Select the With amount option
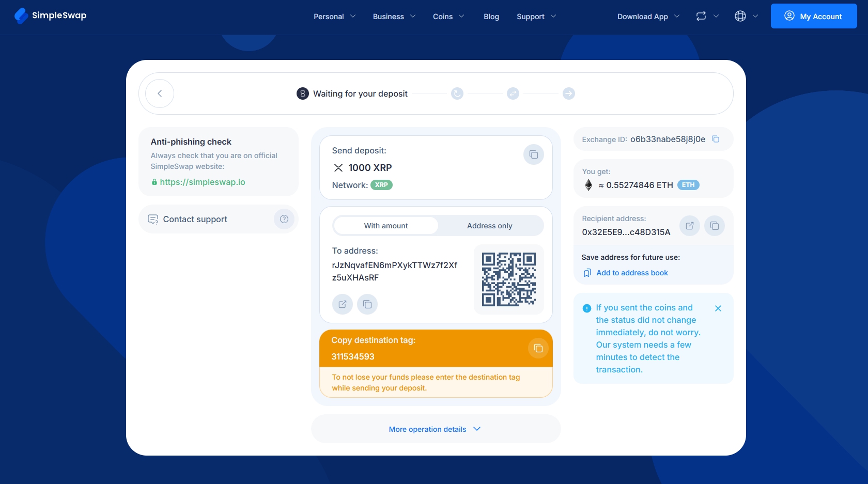Viewport: 868px width, 484px height. (x=386, y=226)
